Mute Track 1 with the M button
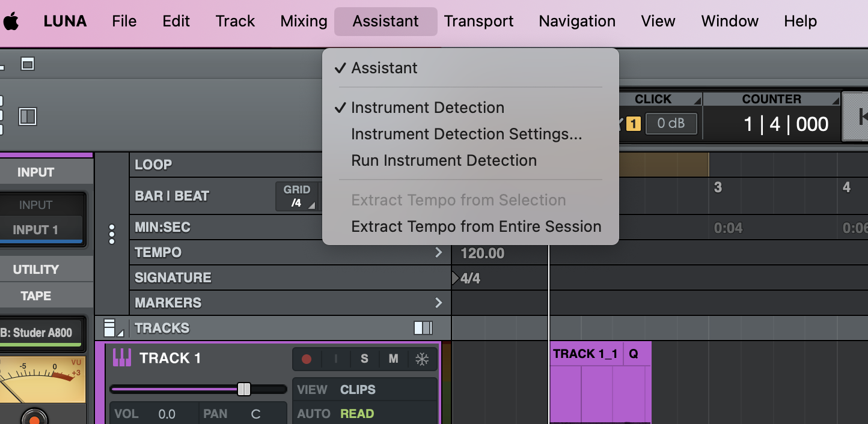Viewport: 868px width, 424px height. click(393, 359)
